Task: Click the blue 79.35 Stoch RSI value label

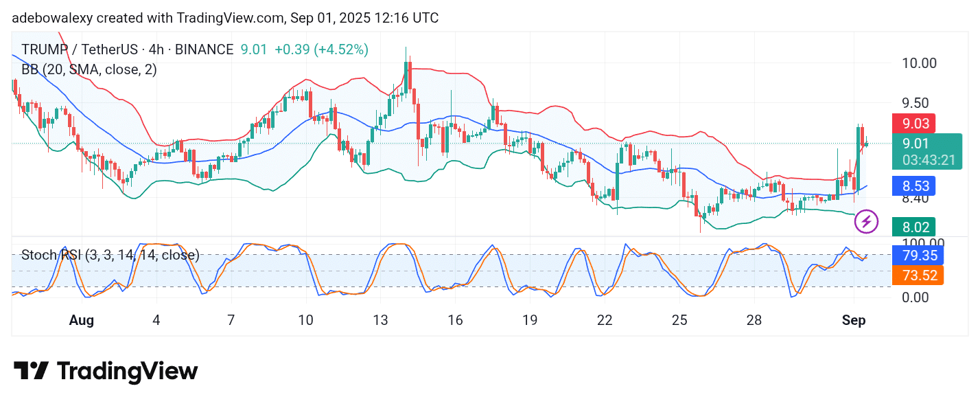Action: coord(917,256)
